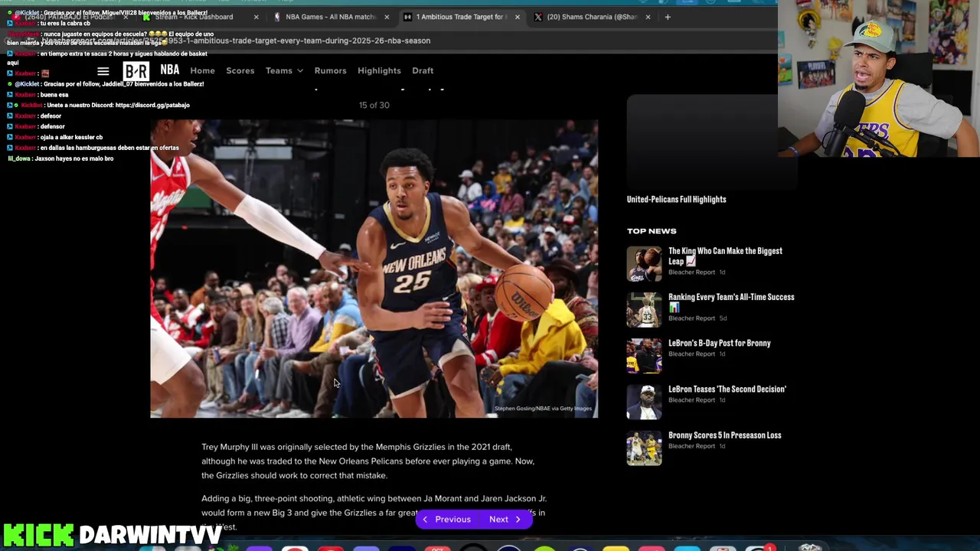The image size is (980, 551).
Task: Click paragraph starting 'Trey Murphy III was originally'
Action: pyautogui.click(x=368, y=461)
